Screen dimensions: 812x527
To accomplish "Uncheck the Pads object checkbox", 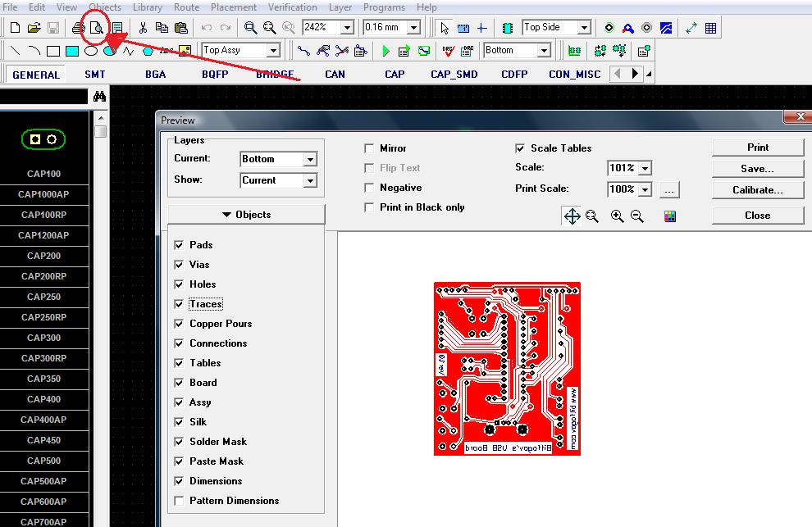I will (179, 245).
